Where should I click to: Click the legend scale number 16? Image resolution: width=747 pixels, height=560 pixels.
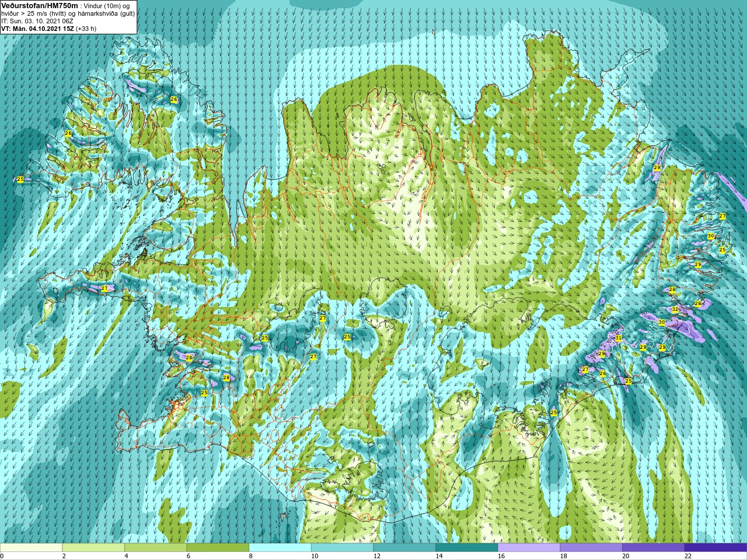(x=501, y=556)
